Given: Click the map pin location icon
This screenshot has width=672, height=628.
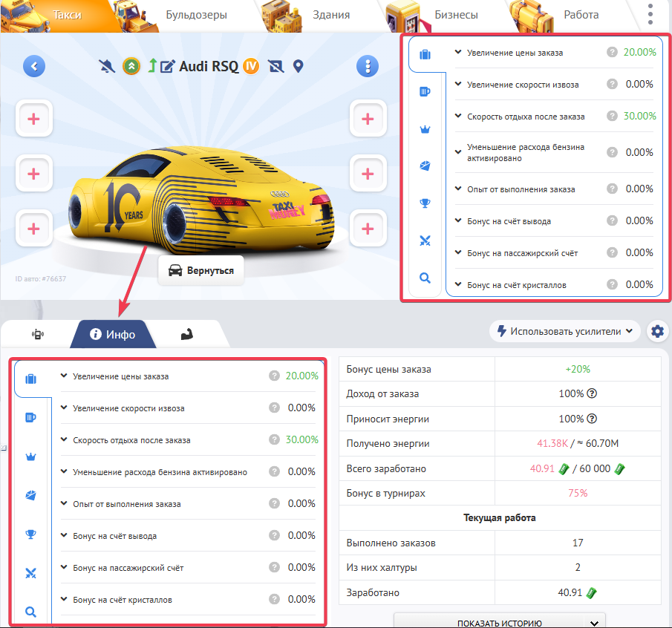Looking at the screenshot, I should coord(299,67).
